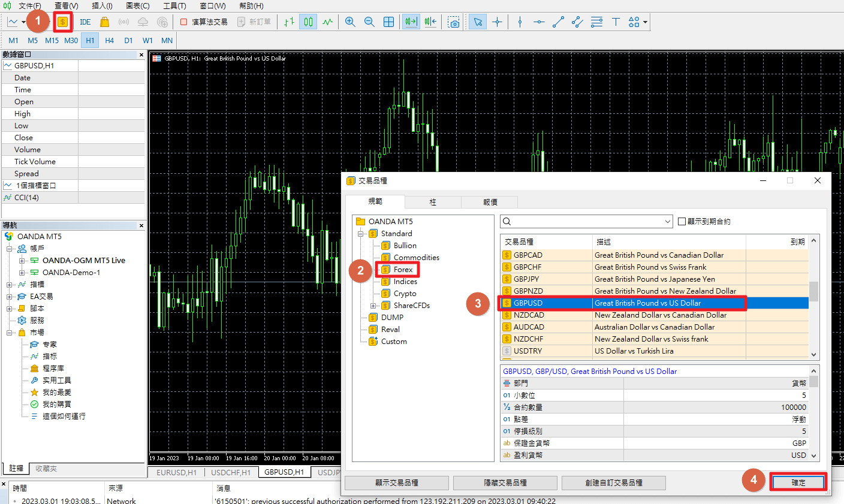The height and width of the screenshot is (504, 844).
Task: Select the vertical line drawing tool
Action: (x=520, y=22)
